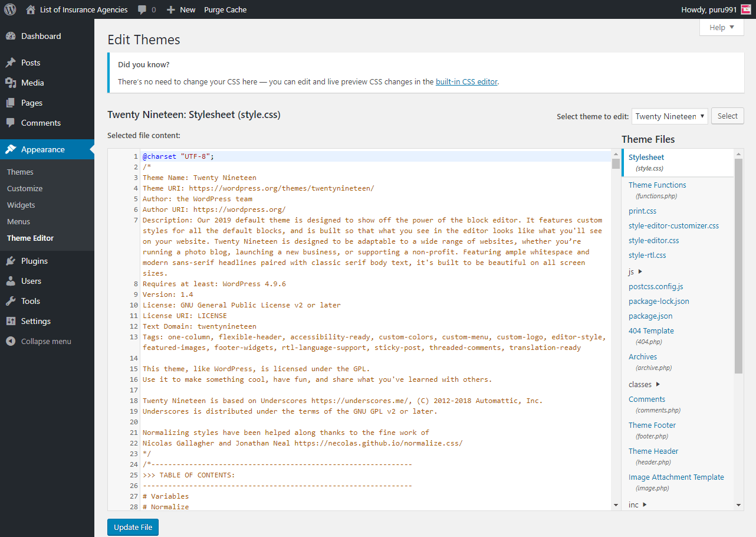Image resolution: width=756 pixels, height=537 pixels.
Task: Click the Collapse menu arrow icon
Action: click(x=11, y=341)
